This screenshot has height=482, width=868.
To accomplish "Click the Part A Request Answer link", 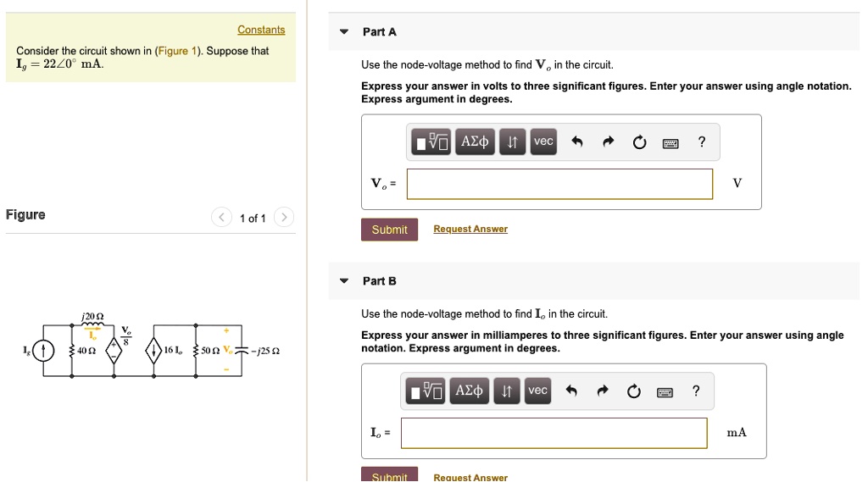I will pos(470,229).
